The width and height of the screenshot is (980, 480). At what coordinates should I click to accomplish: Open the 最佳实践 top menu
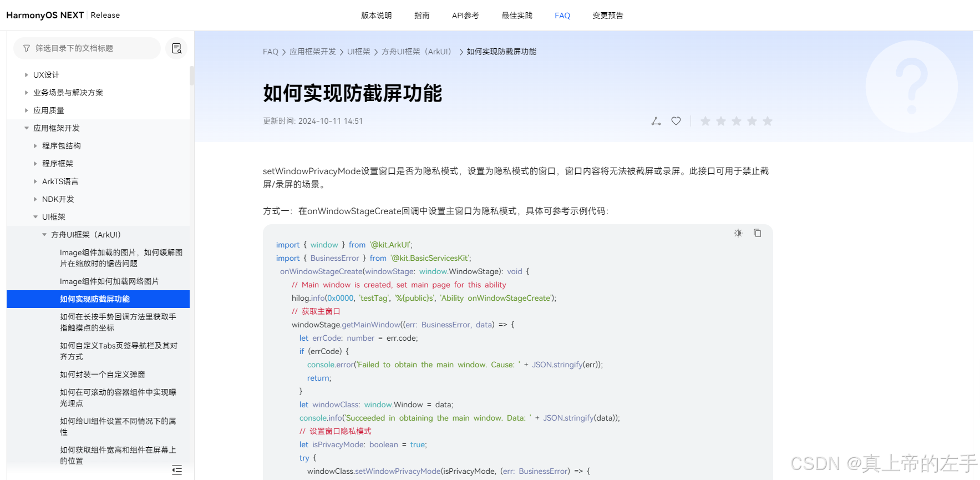[x=517, y=16]
